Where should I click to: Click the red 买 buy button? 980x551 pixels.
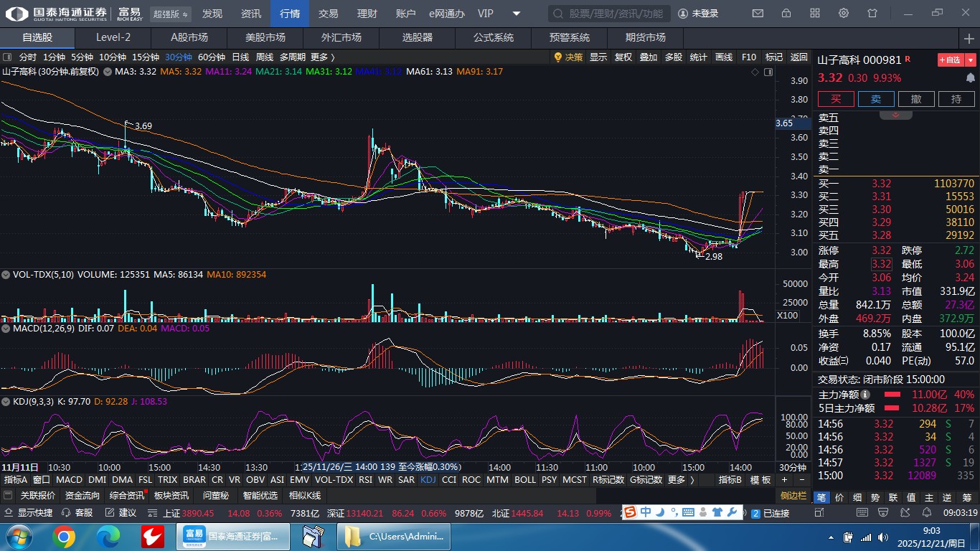[x=836, y=99]
